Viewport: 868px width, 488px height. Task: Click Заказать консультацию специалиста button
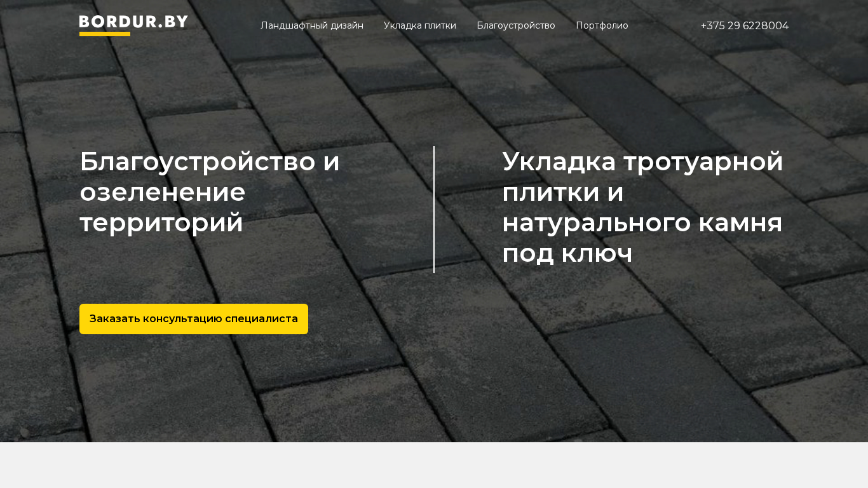194,319
